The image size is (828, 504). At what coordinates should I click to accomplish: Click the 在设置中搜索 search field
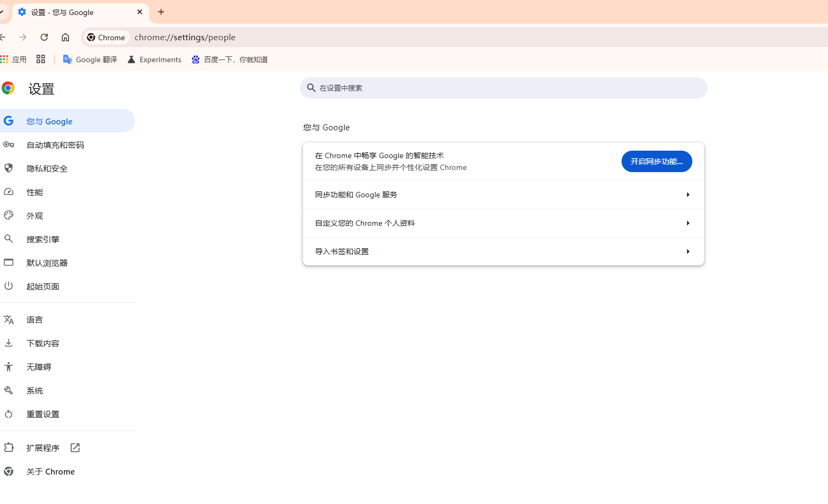pos(504,88)
